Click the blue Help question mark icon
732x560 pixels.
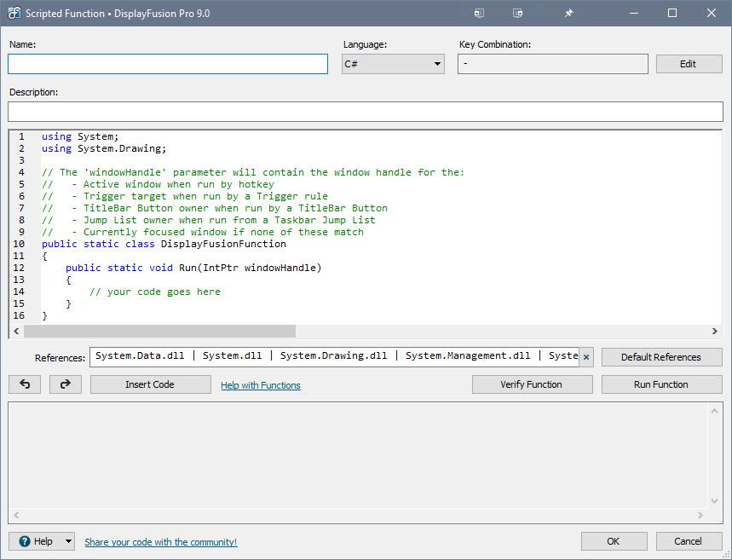[25, 541]
